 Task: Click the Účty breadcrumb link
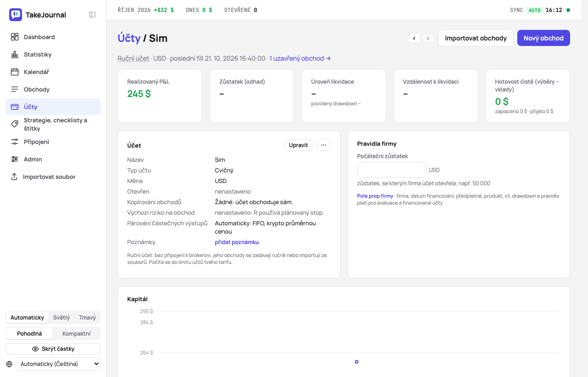[129, 38]
